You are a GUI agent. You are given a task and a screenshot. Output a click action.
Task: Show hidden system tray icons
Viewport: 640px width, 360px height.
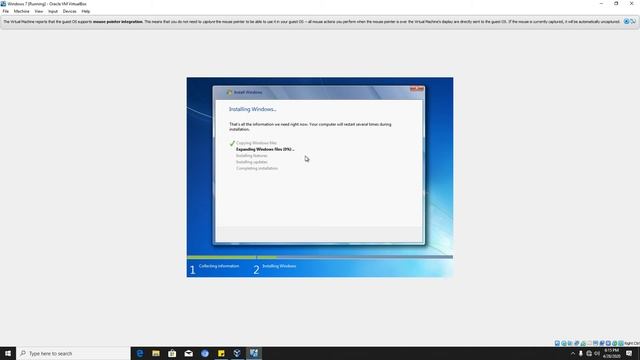pyautogui.click(x=573, y=353)
